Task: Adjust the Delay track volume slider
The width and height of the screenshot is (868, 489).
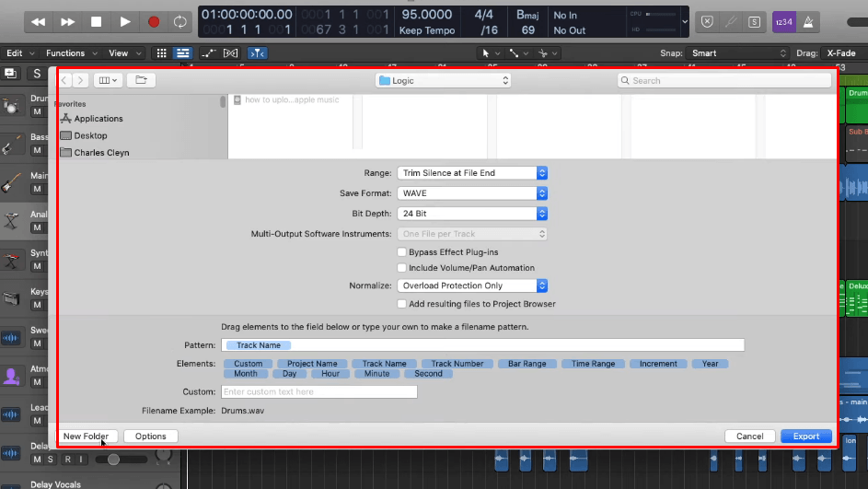Action: (113, 460)
